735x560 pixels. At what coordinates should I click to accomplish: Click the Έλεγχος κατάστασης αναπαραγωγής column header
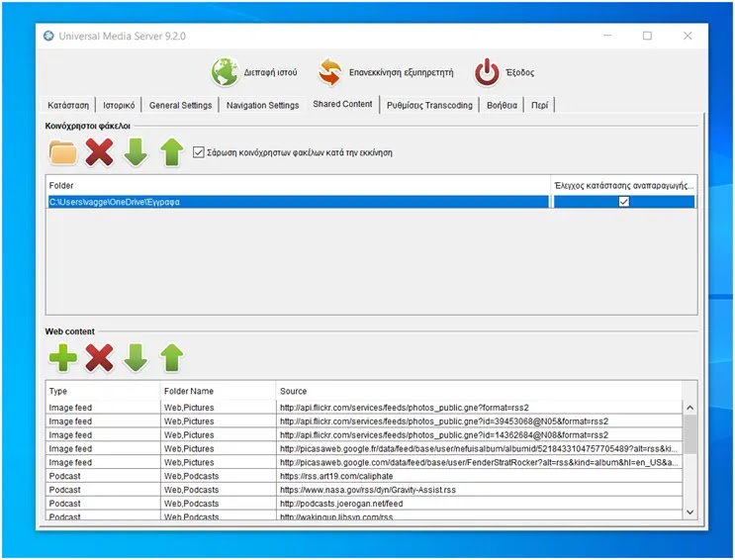point(624,185)
